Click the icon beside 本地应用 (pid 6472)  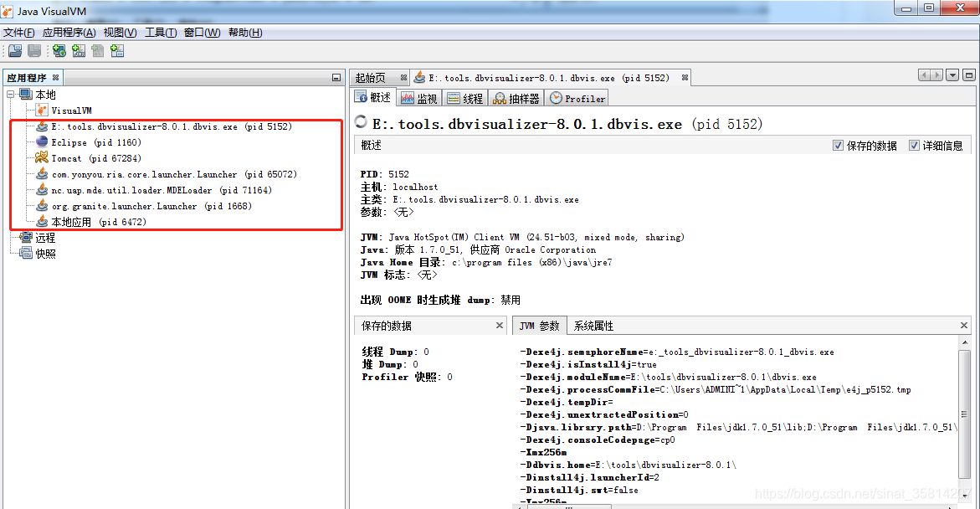[x=42, y=221]
